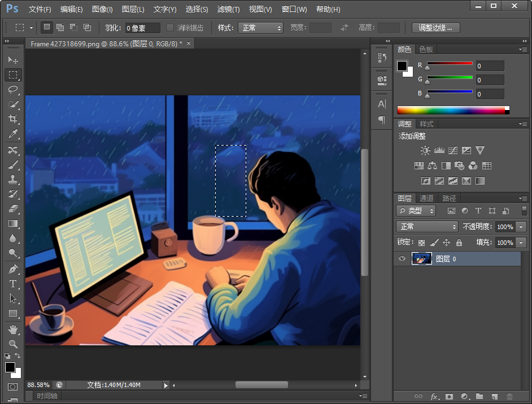Open the 滤镜(T) menu
532x404 pixels.
(228, 10)
